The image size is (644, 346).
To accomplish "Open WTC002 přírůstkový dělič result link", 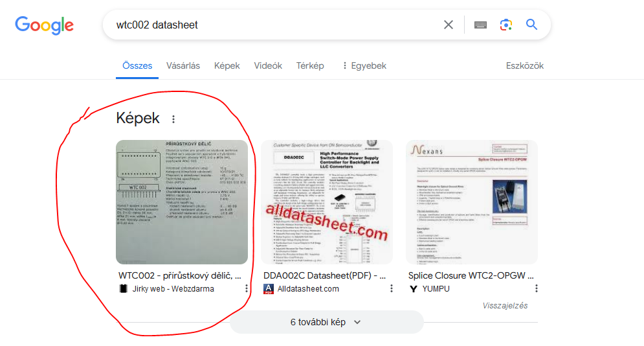I will coord(179,275).
